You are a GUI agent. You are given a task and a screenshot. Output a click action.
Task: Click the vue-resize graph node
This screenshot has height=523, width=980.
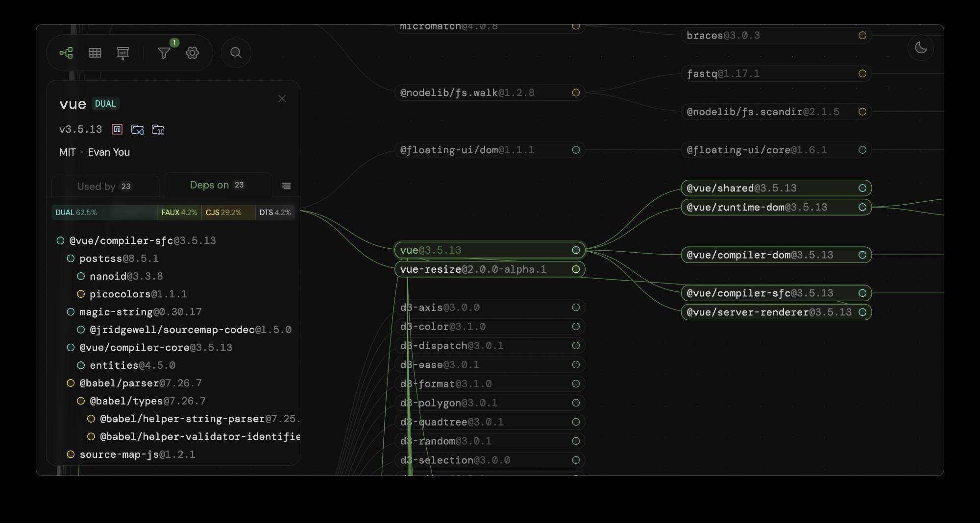490,269
